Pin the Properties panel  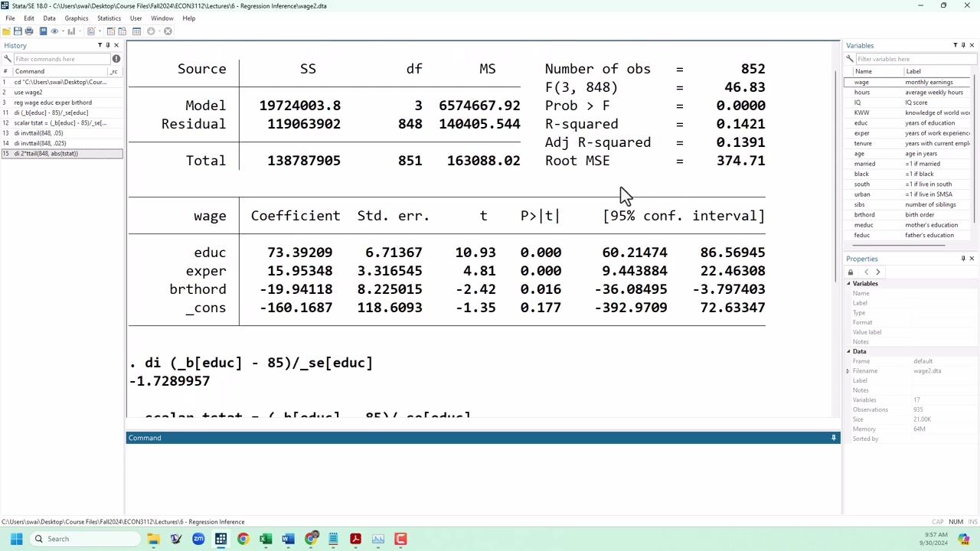click(x=963, y=259)
